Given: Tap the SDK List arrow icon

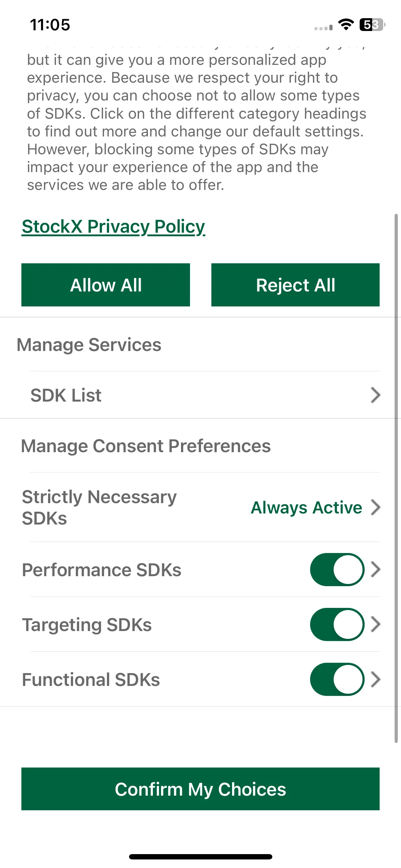Looking at the screenshot, I should (375, 395).
